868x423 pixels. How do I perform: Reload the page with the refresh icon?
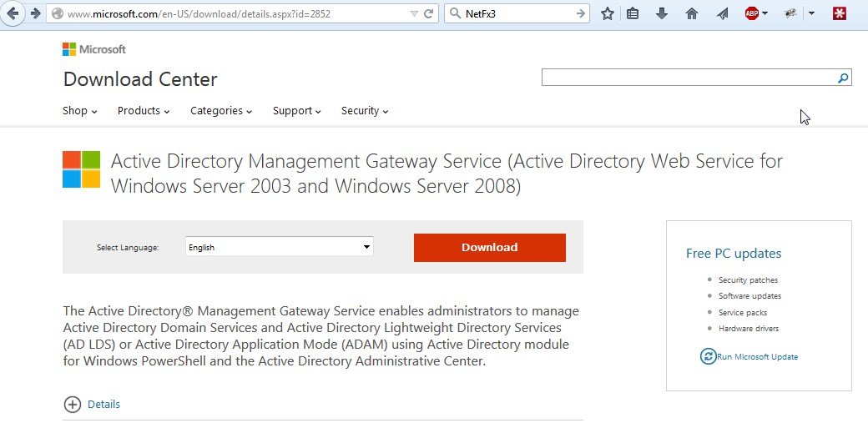(429, 13)
